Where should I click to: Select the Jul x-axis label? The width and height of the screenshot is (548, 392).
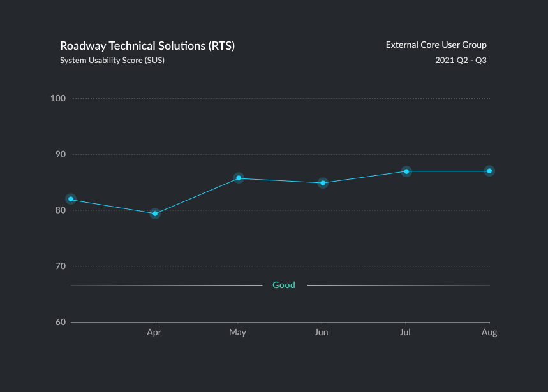(x=406, y=333)
